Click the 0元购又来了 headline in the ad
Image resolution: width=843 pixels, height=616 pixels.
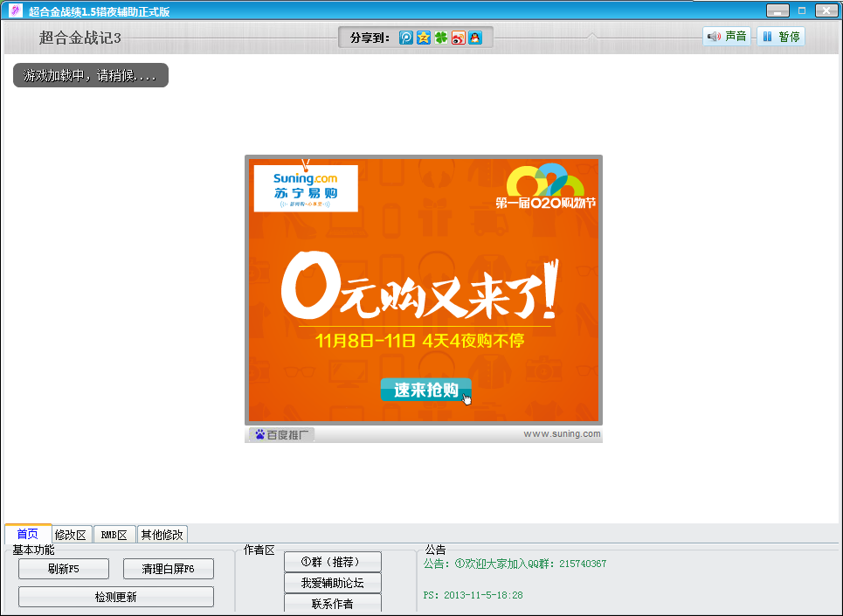point(420,287)
